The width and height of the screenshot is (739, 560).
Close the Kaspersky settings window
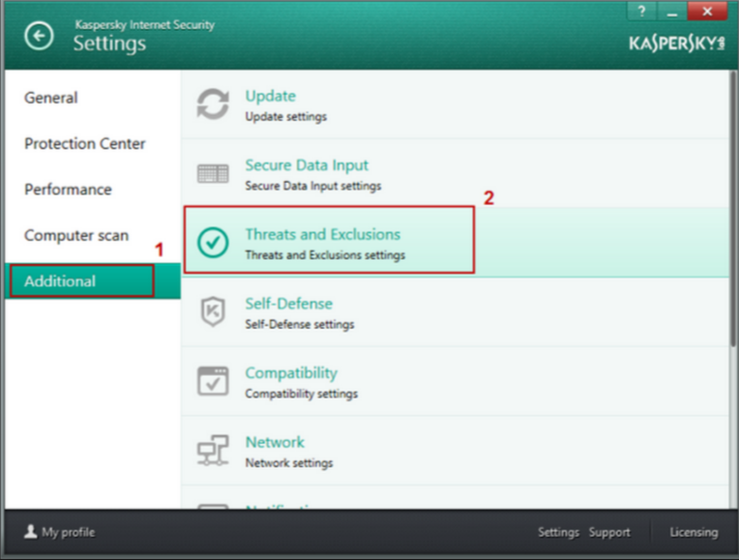click(707, 11)
